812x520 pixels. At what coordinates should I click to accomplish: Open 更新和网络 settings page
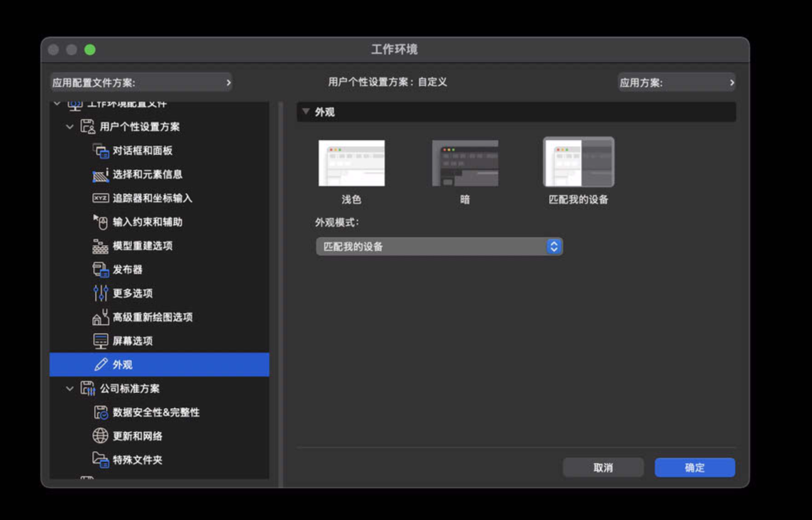tap(159, 436)
